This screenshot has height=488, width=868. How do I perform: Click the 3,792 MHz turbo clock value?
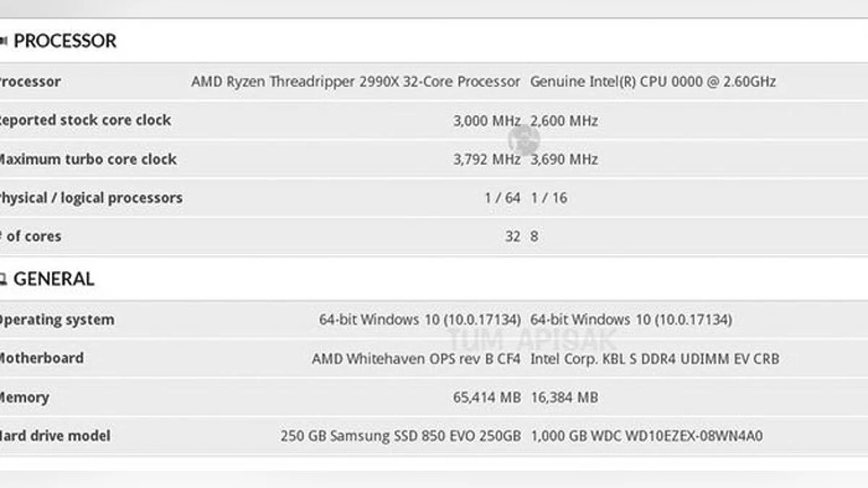486,159
